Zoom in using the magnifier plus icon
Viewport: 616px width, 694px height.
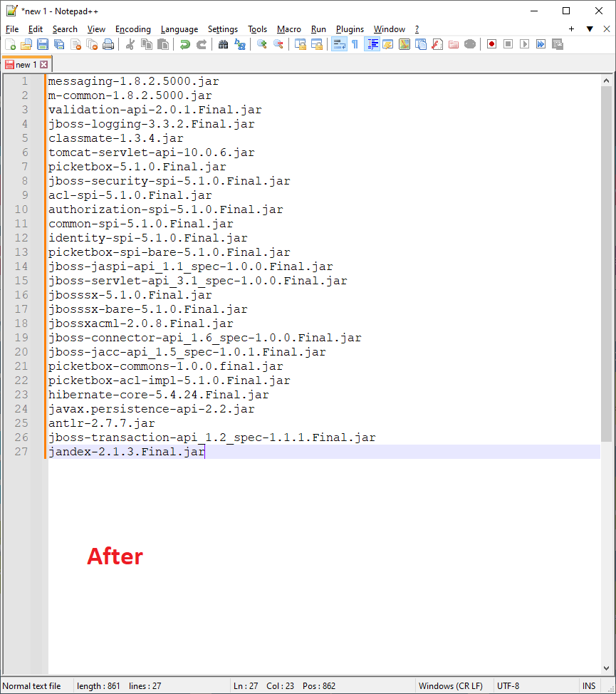point(262,43)
